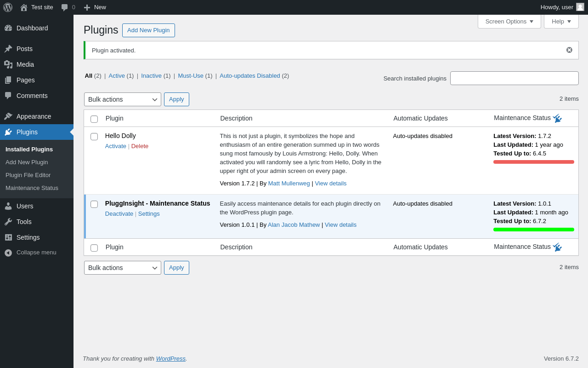Image resolution: width=588 pixels, height=368 pixels.
Task: Open Plugin File Editor submenu item
Action: tap(28, 175)
